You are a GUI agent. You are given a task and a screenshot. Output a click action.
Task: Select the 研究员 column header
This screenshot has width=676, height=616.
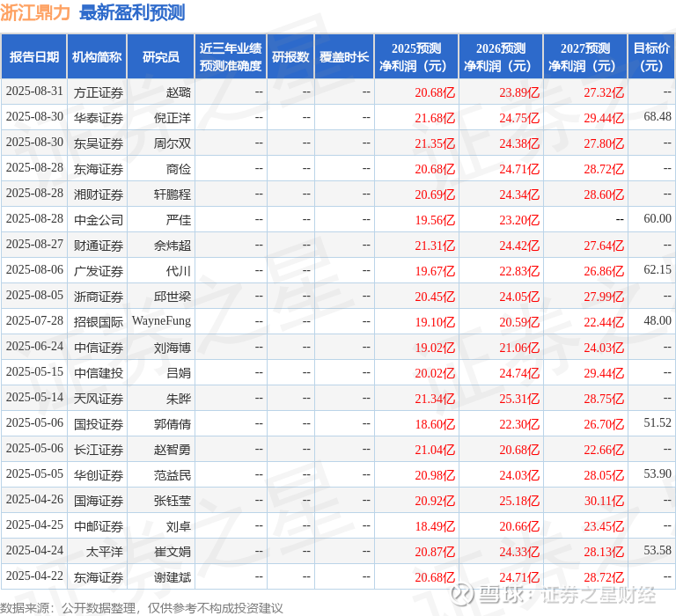tap(161, 57)
